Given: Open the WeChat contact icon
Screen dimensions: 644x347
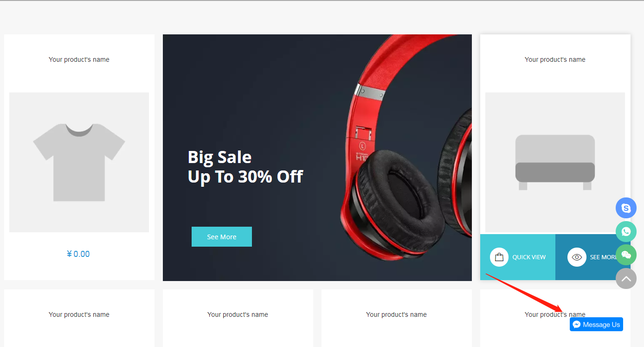Looking at the screenshot, I should click(626, 255).
